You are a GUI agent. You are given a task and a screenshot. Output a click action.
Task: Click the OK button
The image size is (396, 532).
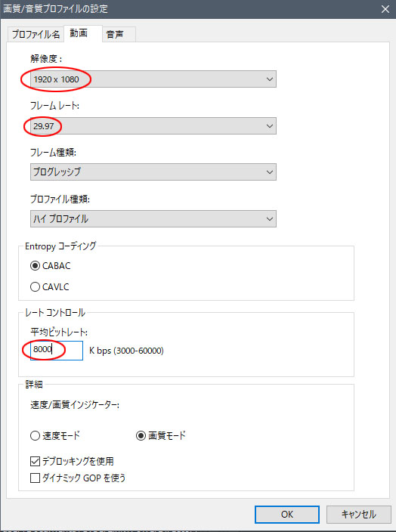tap(287, 515)
